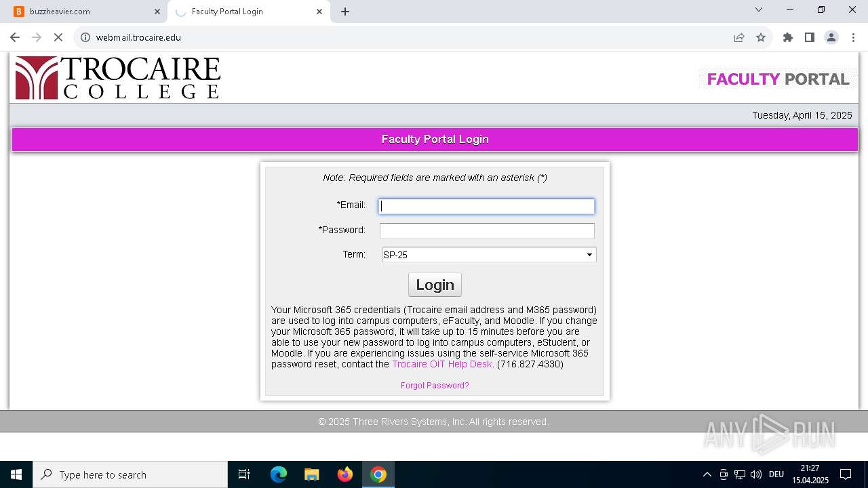Open Task View in the taskbar
The height and width of the screenshot is (488, 868).
coord(244,474)
